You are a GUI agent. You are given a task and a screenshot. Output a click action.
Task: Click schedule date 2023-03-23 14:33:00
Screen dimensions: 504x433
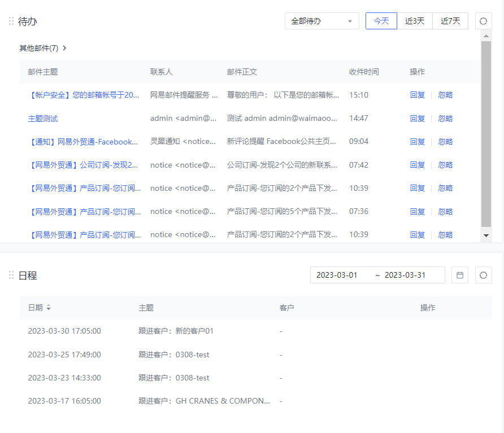[x=64, y=378]
